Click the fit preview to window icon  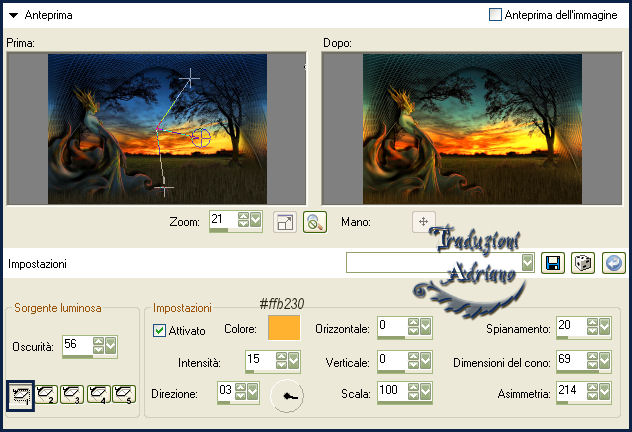click(x=285, y=222)
